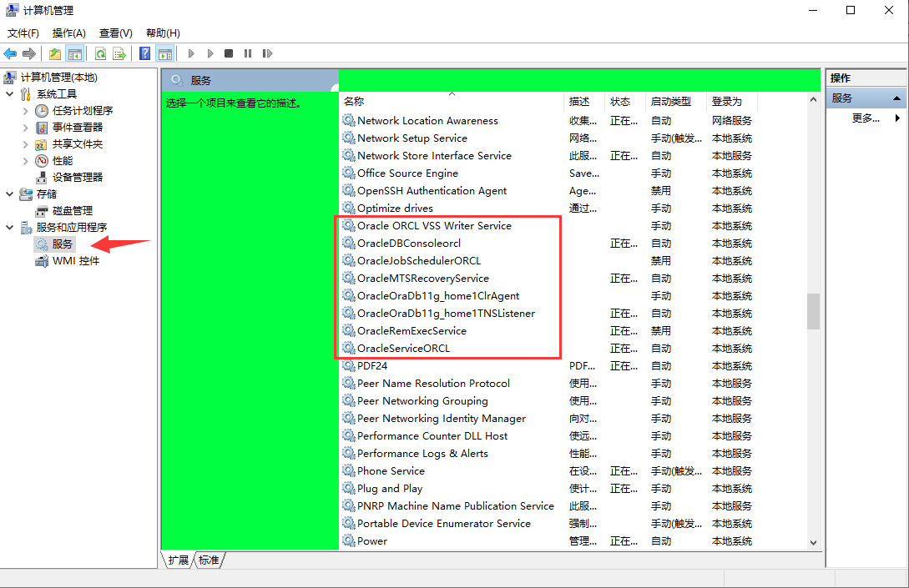Select the Event Viewer (事件查看器) tree node

pos(77,128)
